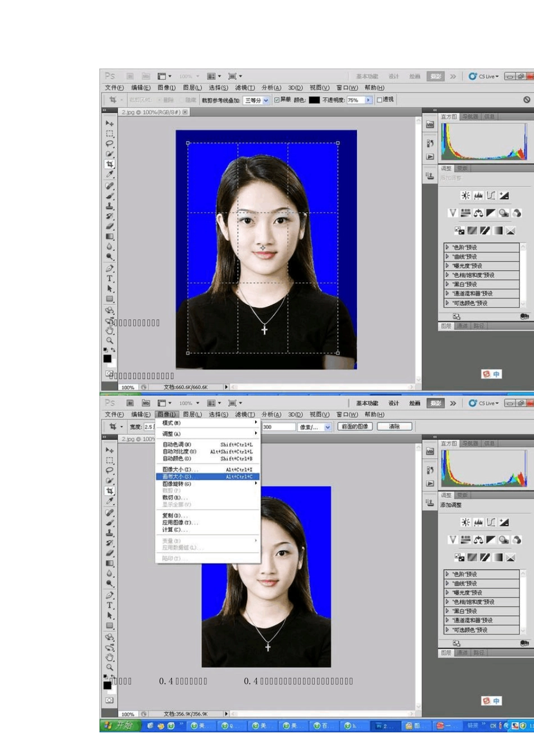Screen dimensions: 534x756
Task: Select the Type tool in the crop-grid window
Action: [110, 278]
